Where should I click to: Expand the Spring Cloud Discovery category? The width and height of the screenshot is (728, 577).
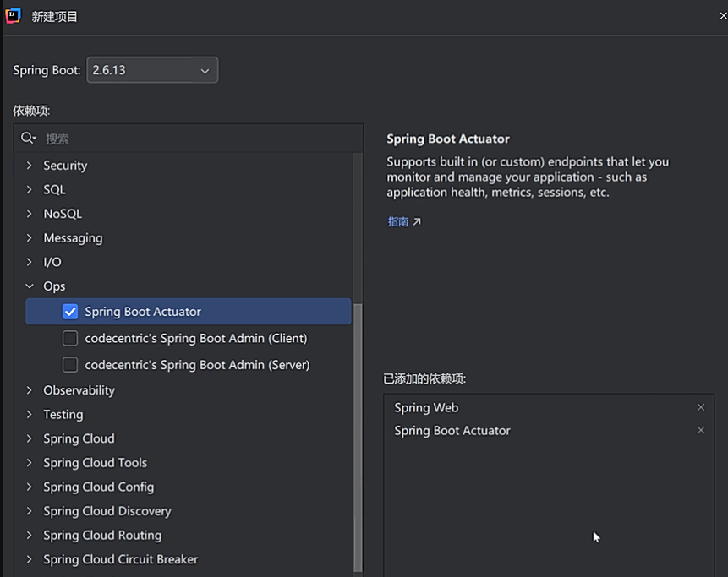pyautogui.click(x=30, y=511)
